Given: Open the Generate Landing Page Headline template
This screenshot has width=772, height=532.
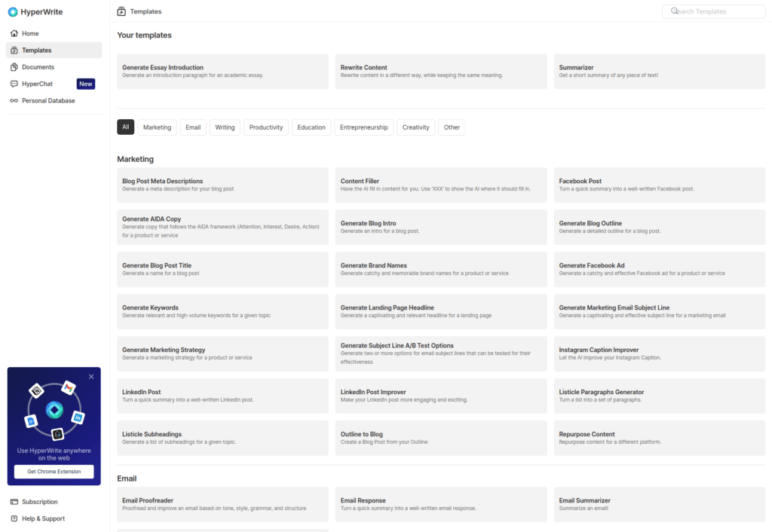Looking at the screenshot, I should [x=441, y=311].
